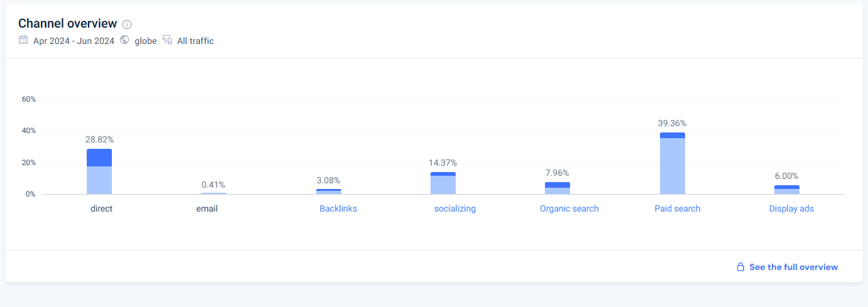The width and height of the screenshot is (868, 307).
Task: Click the Organic search bar at 7.96%
Action: click(x=558, y=188)
